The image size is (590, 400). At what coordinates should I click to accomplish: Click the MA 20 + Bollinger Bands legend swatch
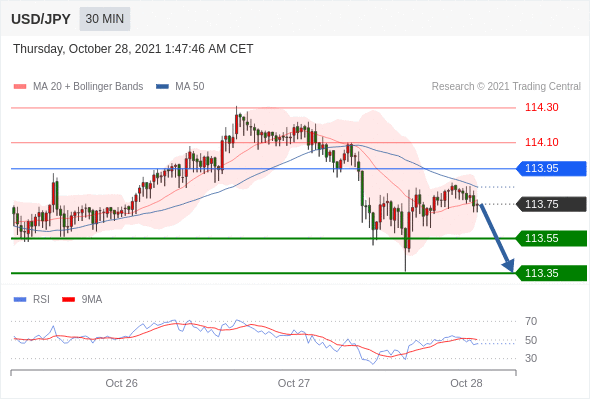coord(20,87)
